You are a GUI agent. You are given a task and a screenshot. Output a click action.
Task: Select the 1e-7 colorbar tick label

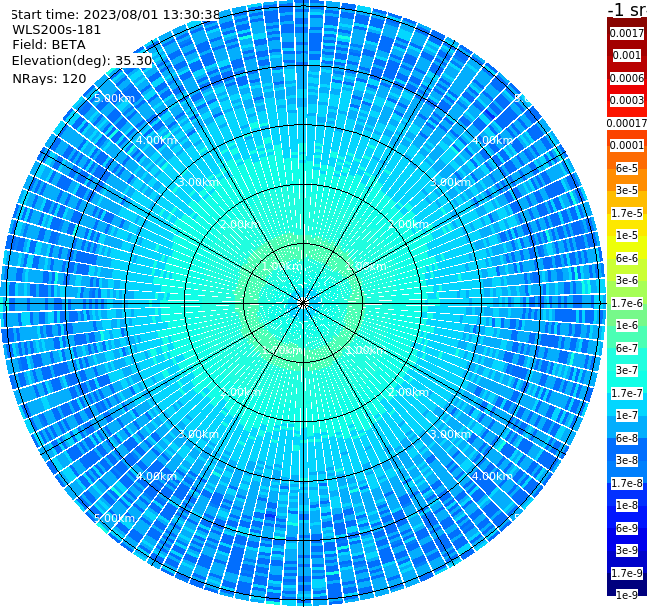(627, 415)
